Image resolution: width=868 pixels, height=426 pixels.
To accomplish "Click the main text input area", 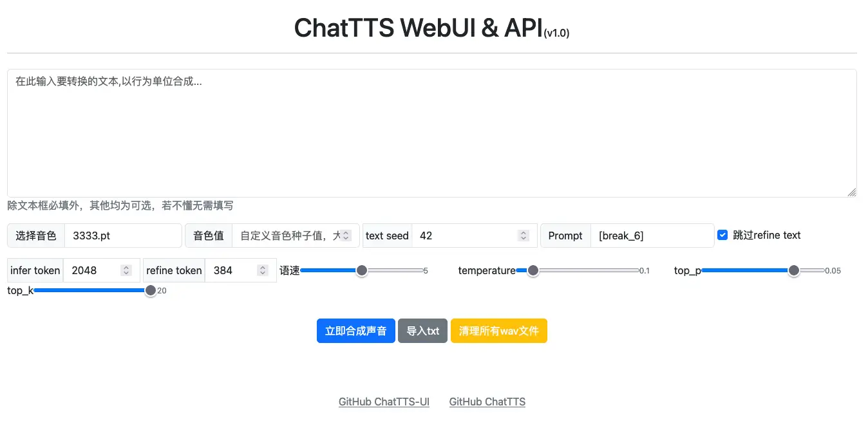I will click(431, 133).
